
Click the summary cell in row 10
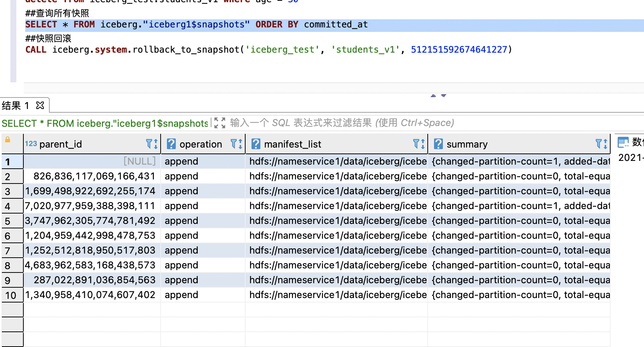pyautogui.click(x=519, y=295)
